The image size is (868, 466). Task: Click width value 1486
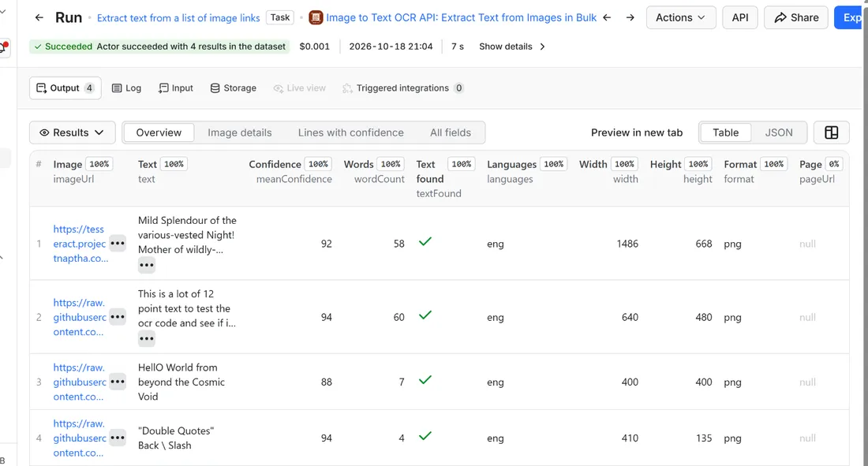point(627,244)
